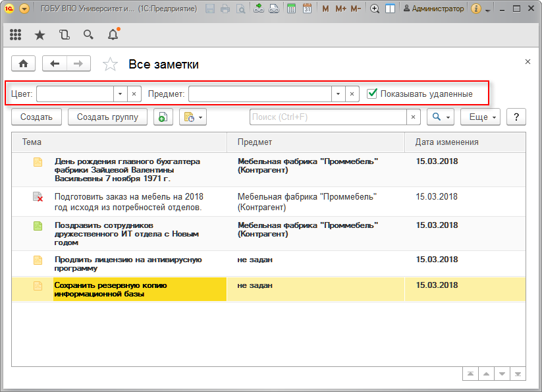Open print preview icon in title bar
The height and width of the screenshot is (392, 542).
[x=240, y=9]
